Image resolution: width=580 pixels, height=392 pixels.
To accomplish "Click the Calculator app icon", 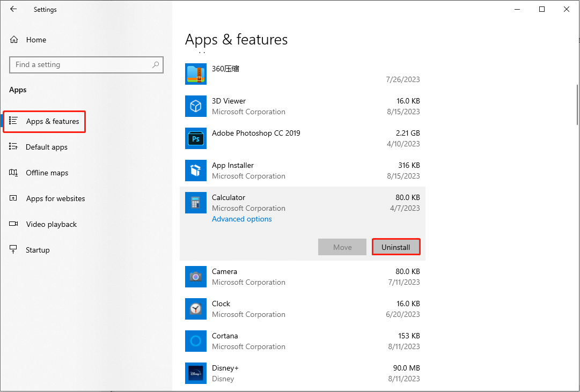I will [x=196, y=203].
